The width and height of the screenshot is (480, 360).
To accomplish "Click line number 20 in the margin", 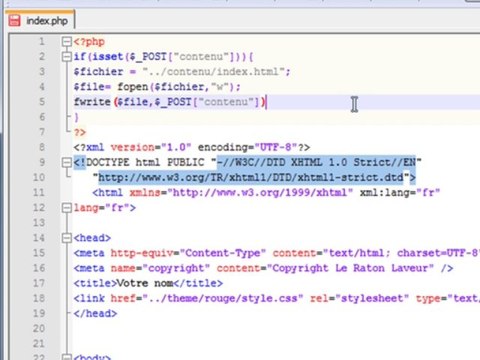I will 39,328.
